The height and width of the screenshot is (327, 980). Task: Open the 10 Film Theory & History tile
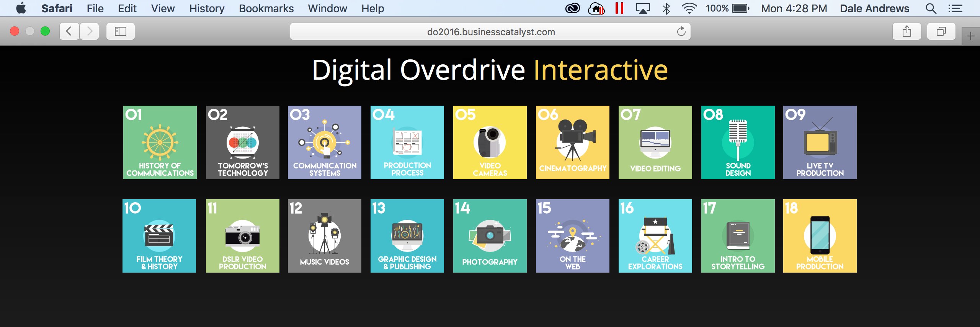pos(159,236)
